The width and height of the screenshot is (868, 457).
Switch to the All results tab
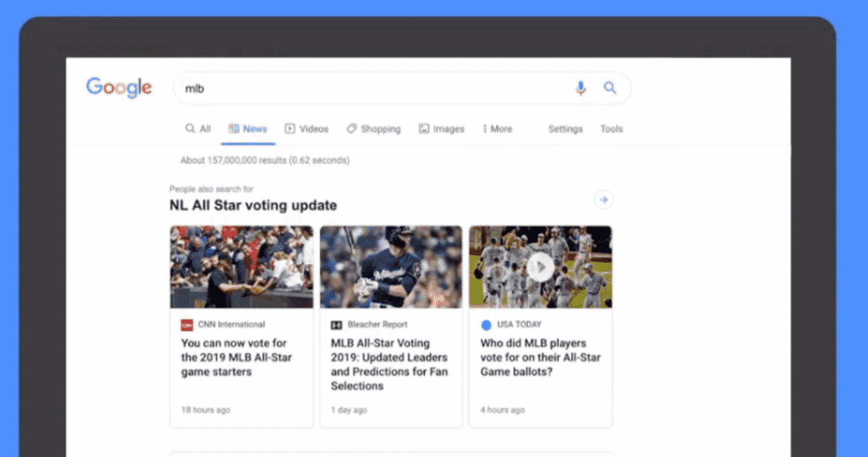pyautogui.click(x=198, y=129)
